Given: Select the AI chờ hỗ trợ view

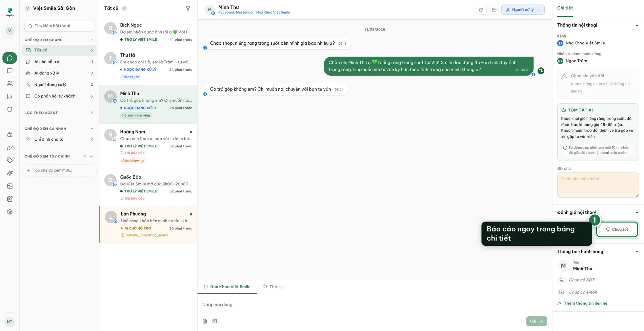Looking at the screenshot, I should pyautogui.click(x=59, y=62).
